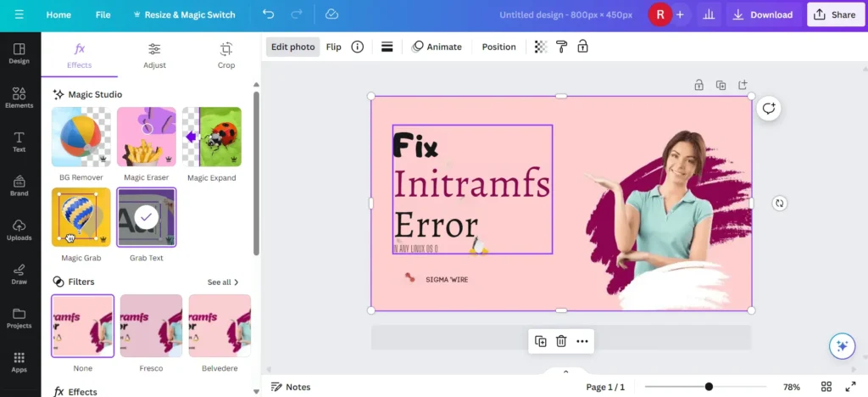Open the analytics bar chart icon

(x=709, y=15)
